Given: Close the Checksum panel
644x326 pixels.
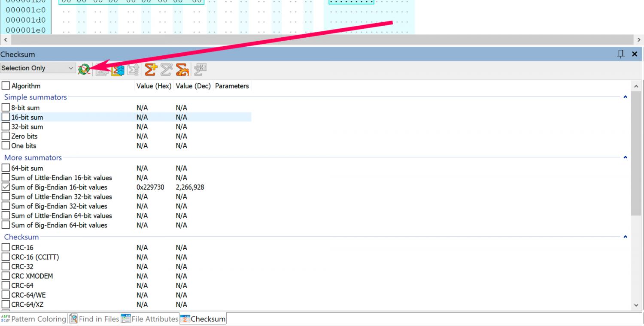Looking at the screenshot, I should (x=635, y=54).
